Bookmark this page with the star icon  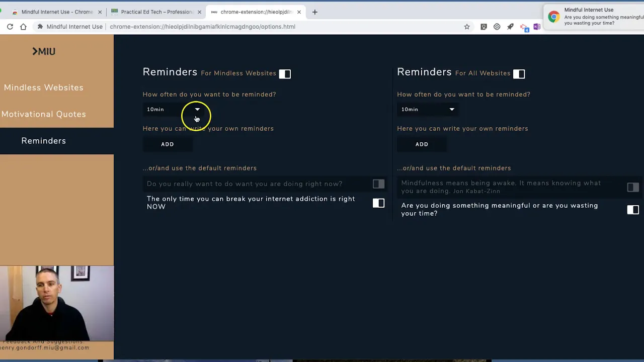point(467,27)
